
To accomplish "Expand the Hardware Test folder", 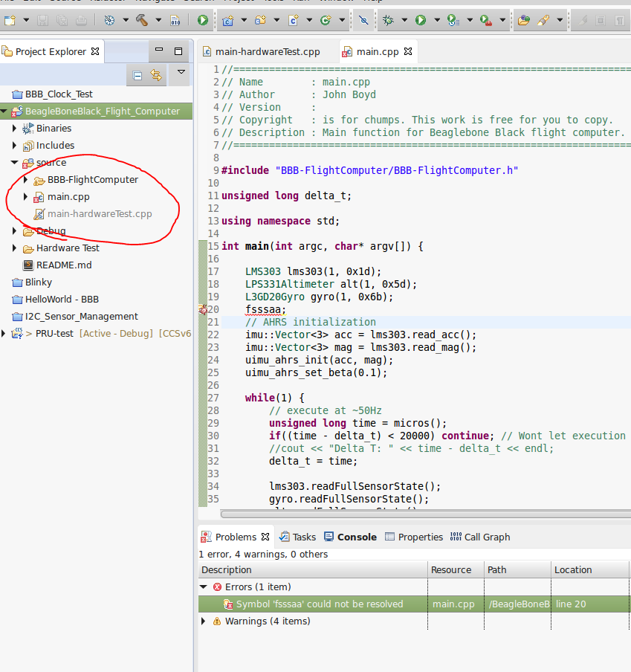I will (14, 248).
